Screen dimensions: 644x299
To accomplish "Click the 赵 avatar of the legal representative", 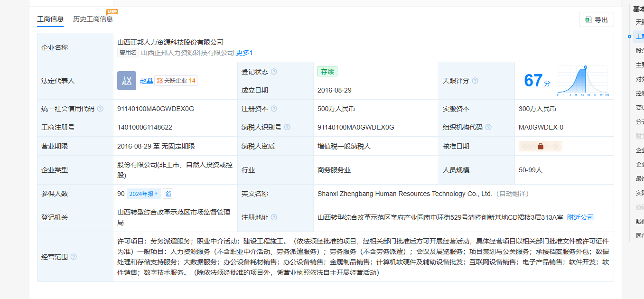I will 127,81.
